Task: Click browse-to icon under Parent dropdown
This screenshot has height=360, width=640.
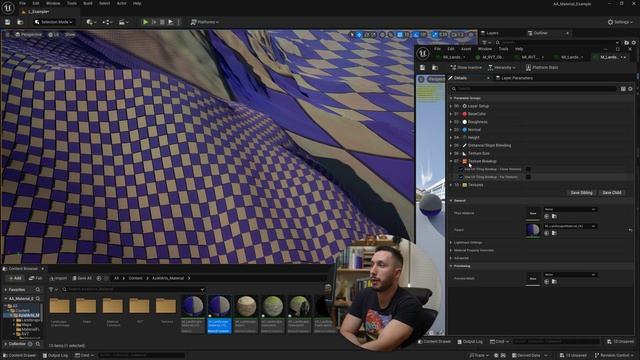Action: click(554, 233)
